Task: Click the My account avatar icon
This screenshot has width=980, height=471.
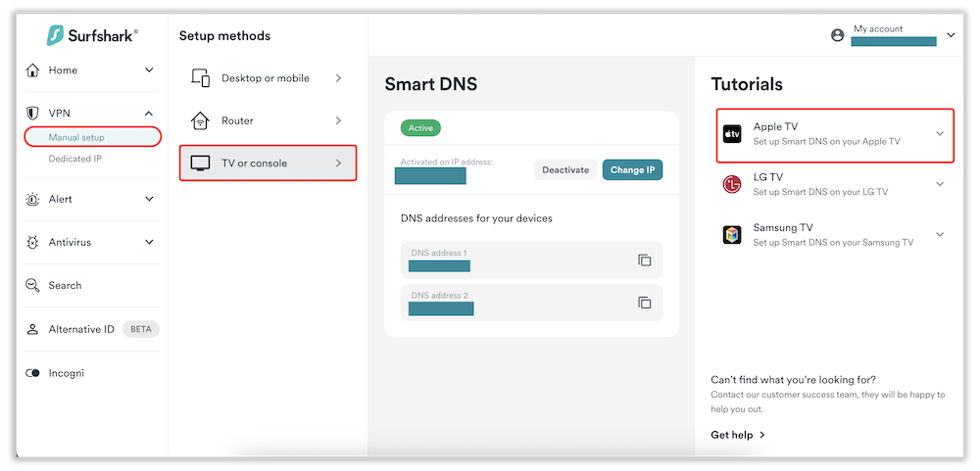Action: click(x=838, y=35)
